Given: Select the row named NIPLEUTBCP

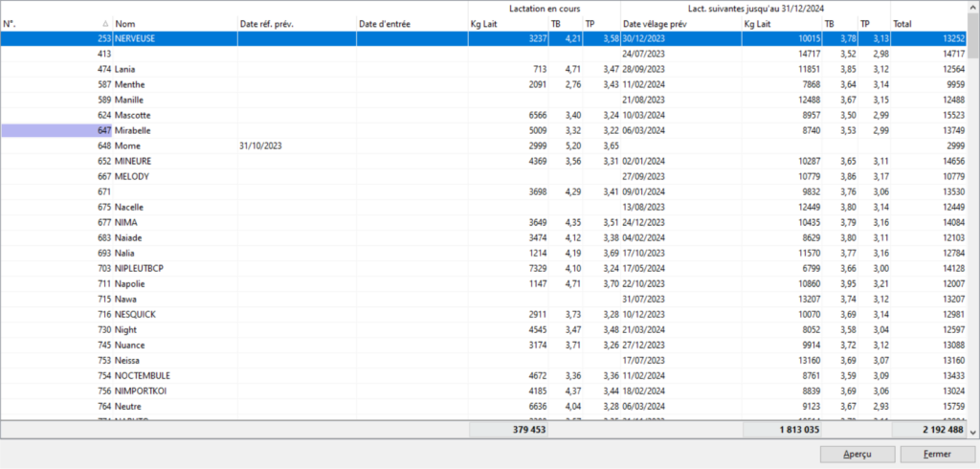Looking at the screenshot, I should click(x=484, y=268).
